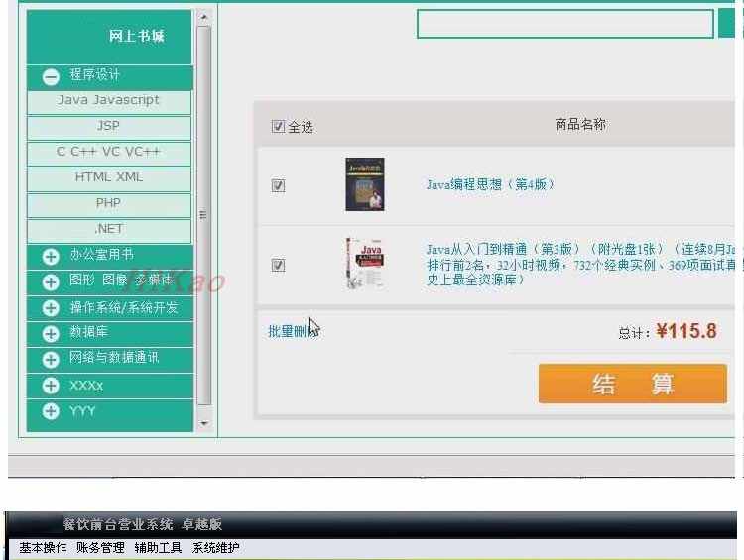Open the Java编程思想（第4版）link
Image resolution: width=744 pixels, height=560 pixels.
point(490,184)
